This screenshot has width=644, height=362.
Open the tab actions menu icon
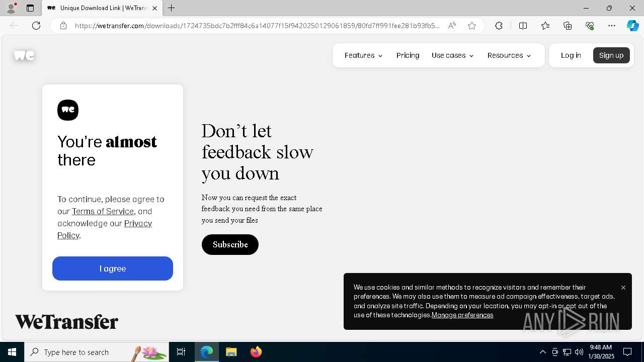30,8
